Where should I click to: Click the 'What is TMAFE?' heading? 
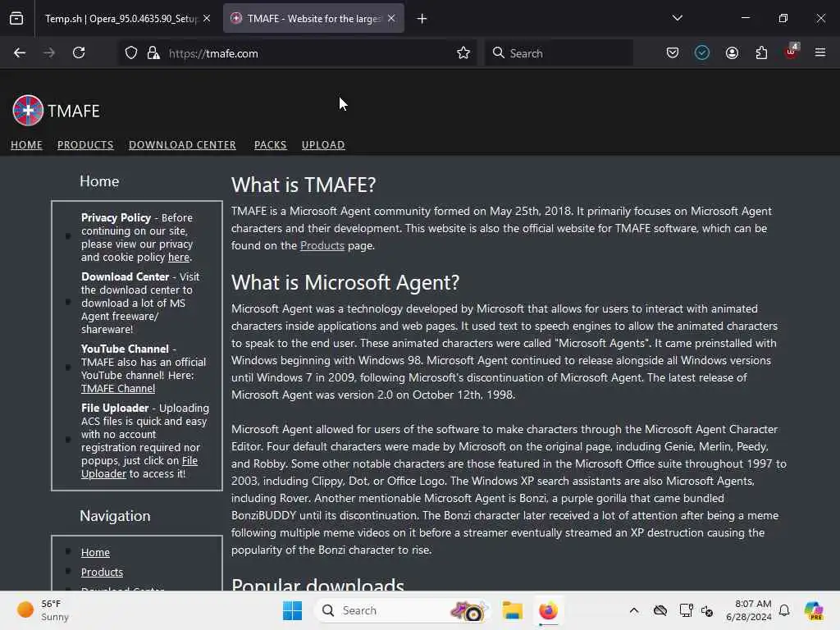pyautogui.click(x=304, y=185)
